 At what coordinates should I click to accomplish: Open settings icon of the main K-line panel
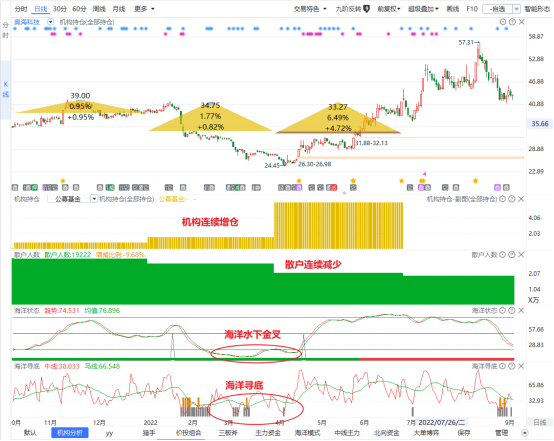tap(503, 22)
